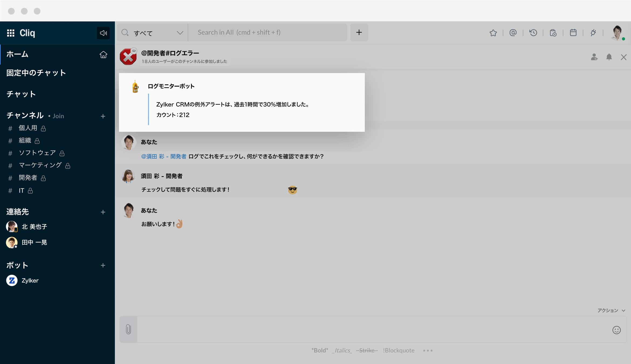
Task: Open the emoji smiley picker
Action: tap(616, 330)
